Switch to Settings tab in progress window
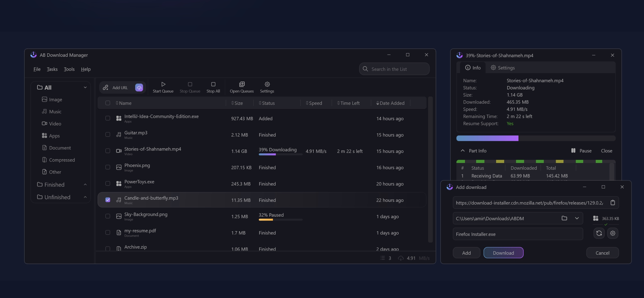Viewport: 644px width, 298px height. coord(503,68)
